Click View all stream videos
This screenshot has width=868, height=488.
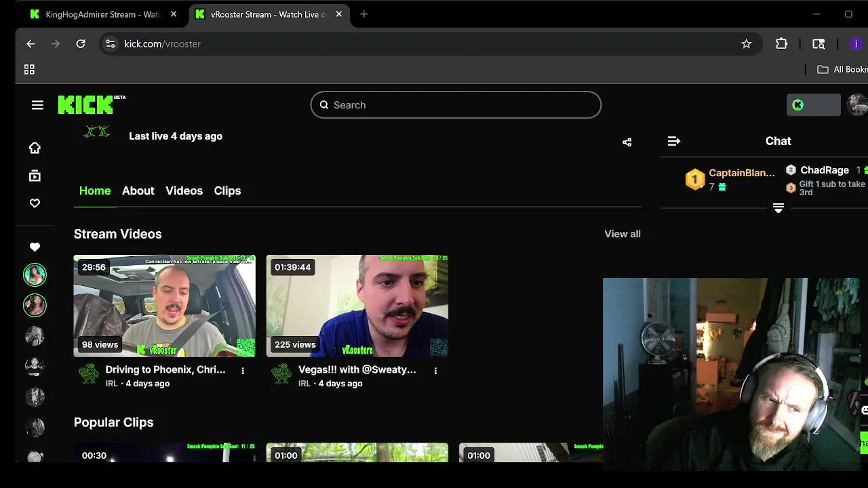(x=623, y=234)
